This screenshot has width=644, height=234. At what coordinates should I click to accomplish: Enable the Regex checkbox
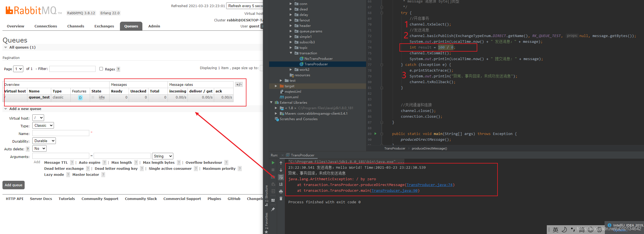click(x=101, y=69)
